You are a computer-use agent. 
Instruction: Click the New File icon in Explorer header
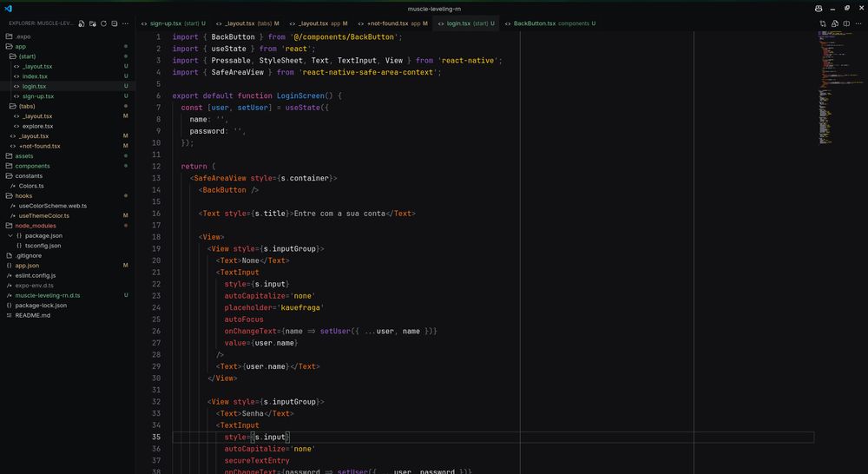[82, 23]
